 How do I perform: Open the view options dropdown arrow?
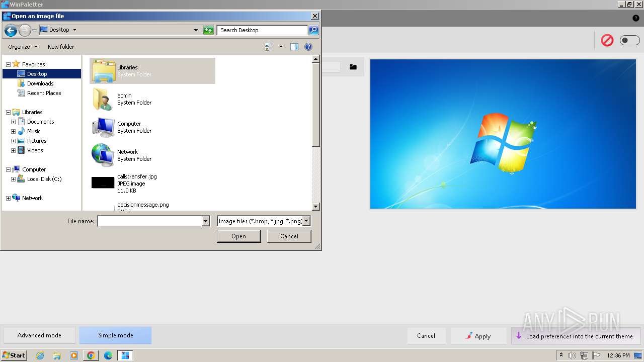click(281, 47)
